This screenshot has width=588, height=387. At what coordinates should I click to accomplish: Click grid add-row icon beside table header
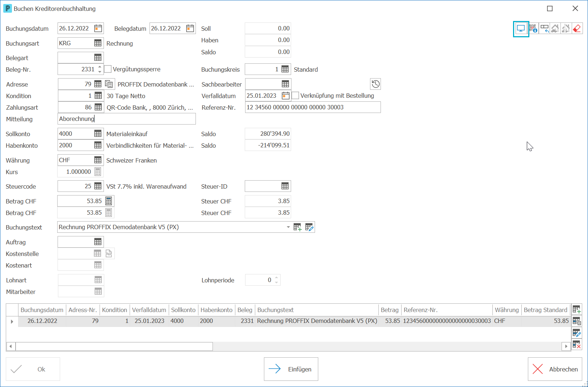coord(577,310)
